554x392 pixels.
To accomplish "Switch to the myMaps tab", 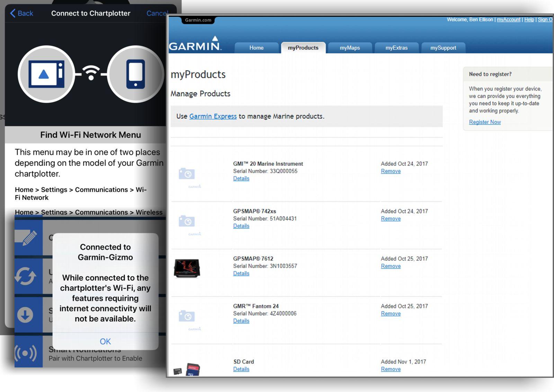I will pyautogui.click(x=350, y=48).
